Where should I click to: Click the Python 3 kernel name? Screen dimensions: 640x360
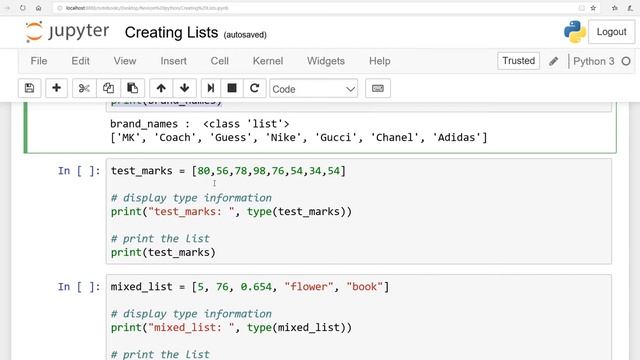tap(593, 61)
